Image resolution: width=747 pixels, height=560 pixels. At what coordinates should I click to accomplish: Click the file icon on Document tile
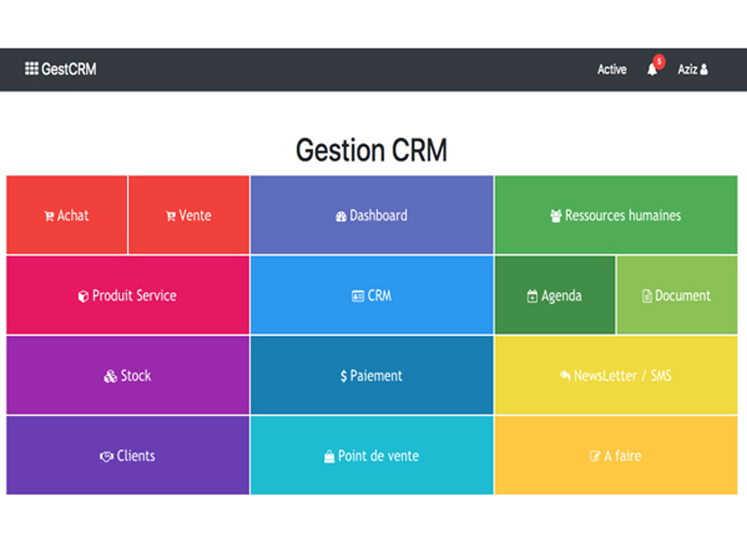(x=647, y=297)
